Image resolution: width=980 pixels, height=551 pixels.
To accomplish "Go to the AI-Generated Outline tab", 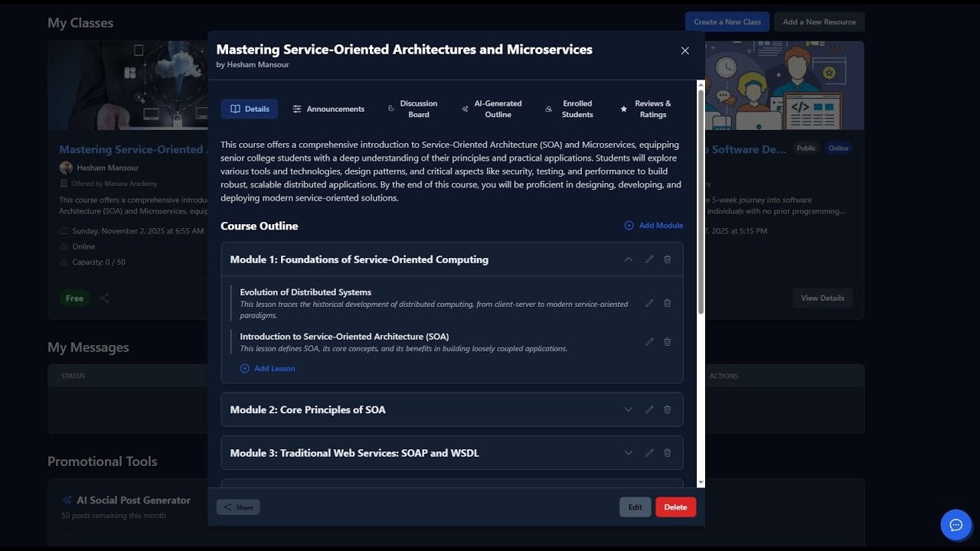I will (492, 109).
